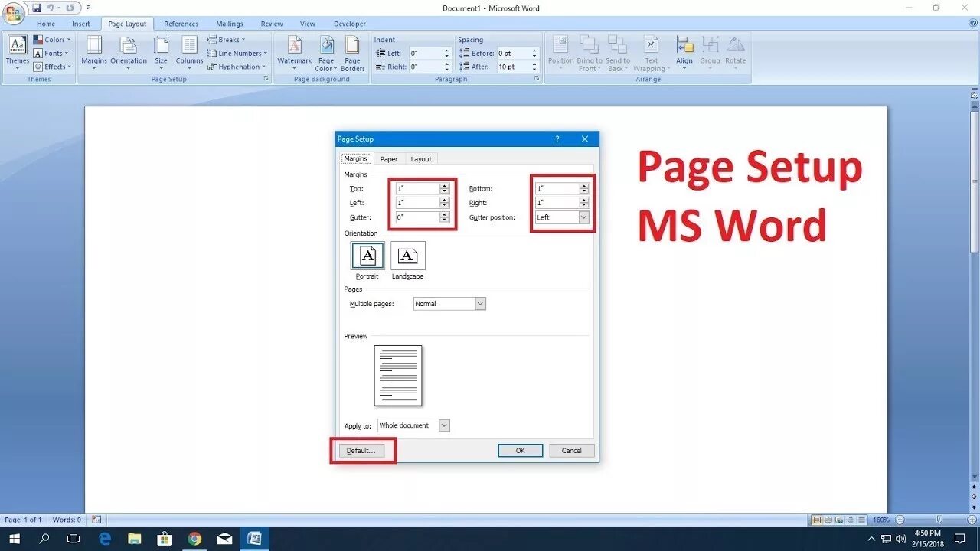This screenshot has width=980, height=551.
Task: Open the Line Numbers menu
Action: coord(237,54)
